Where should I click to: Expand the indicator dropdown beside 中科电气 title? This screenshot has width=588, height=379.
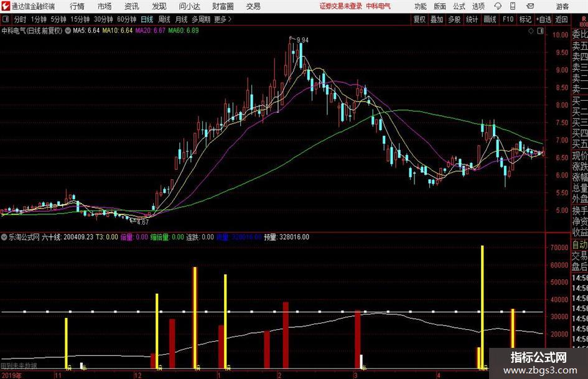tap(68, 30)
